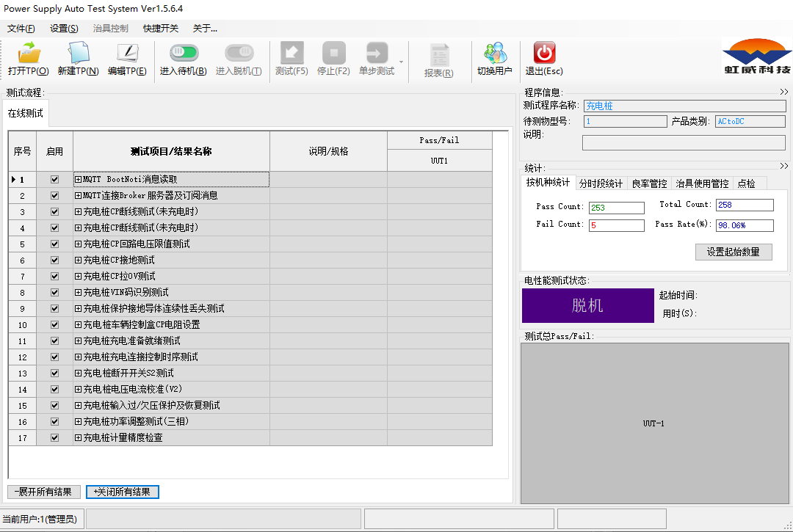Create new test program 新建TP(N)
This screenshot has height=532, width=793.
[x=78, y=59]
